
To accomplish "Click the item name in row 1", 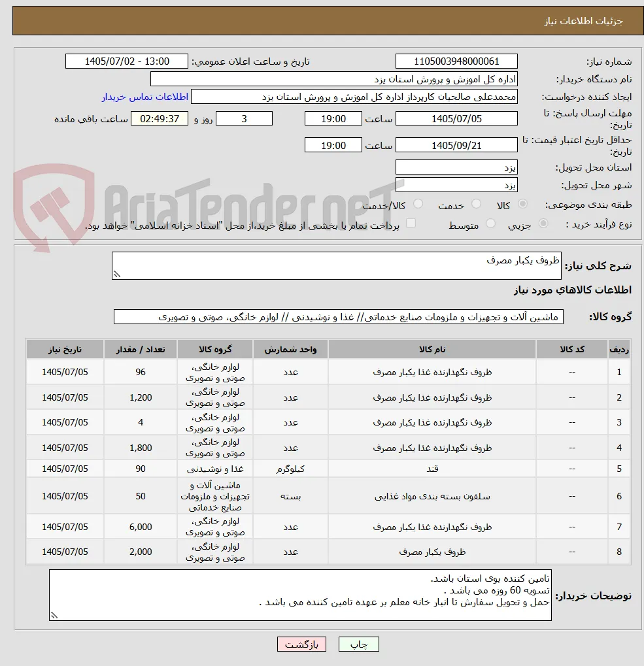I will pyautogui.click(x=432, y=372).
